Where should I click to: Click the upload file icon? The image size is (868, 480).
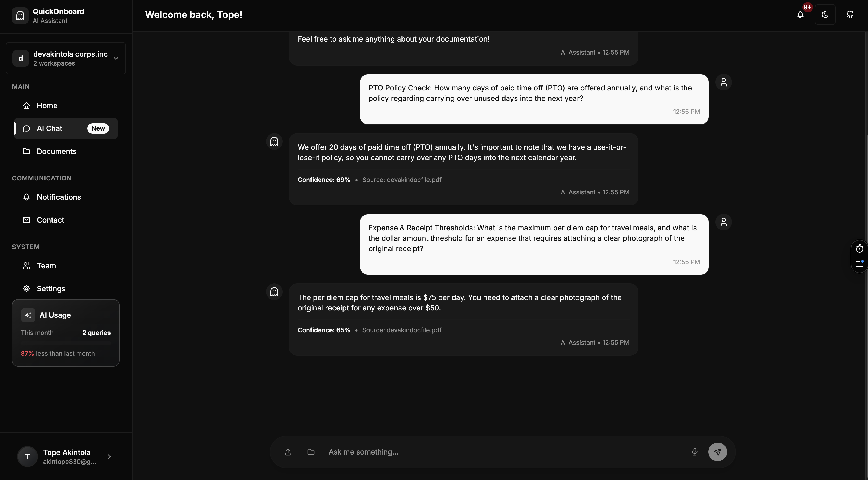point(288,452)
